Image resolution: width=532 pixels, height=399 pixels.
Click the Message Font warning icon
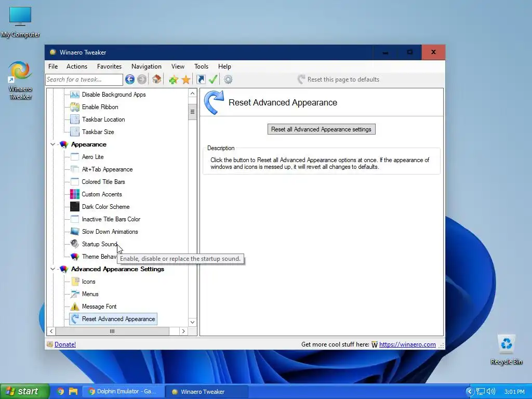[75, 307]
